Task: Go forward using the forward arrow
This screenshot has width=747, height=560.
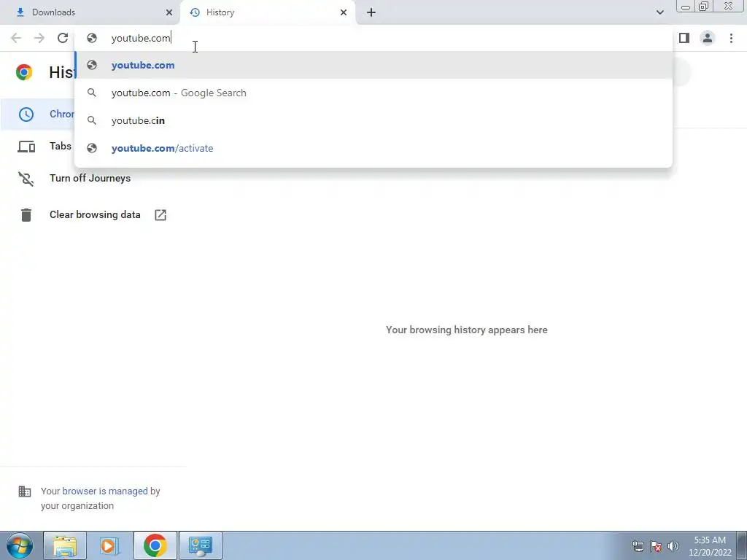Action: [x=39, y=38]
